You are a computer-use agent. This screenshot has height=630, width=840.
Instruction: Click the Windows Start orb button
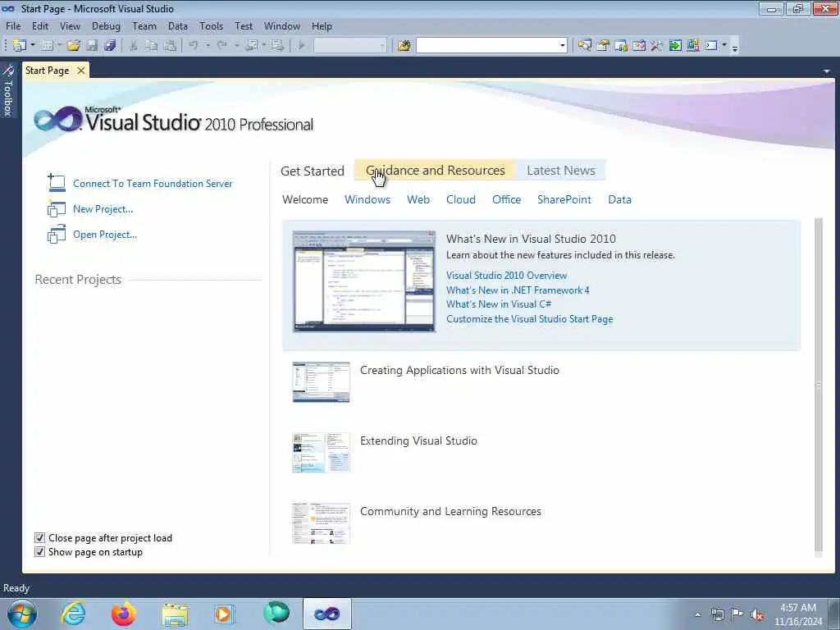22,614
